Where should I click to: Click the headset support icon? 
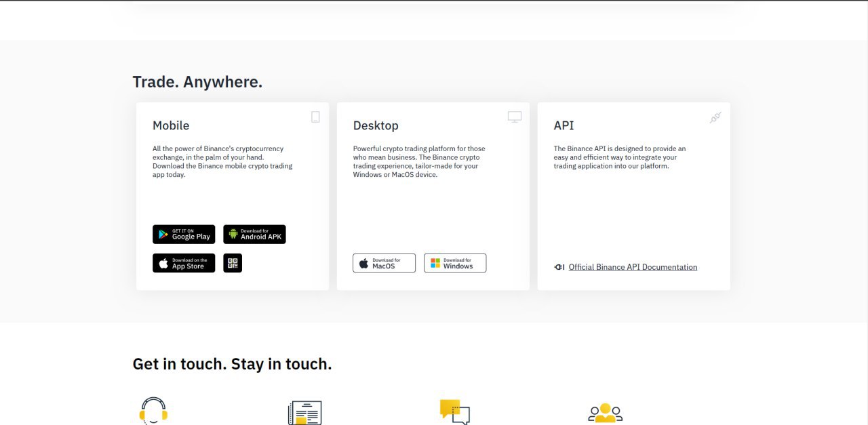tap(153, 411)
